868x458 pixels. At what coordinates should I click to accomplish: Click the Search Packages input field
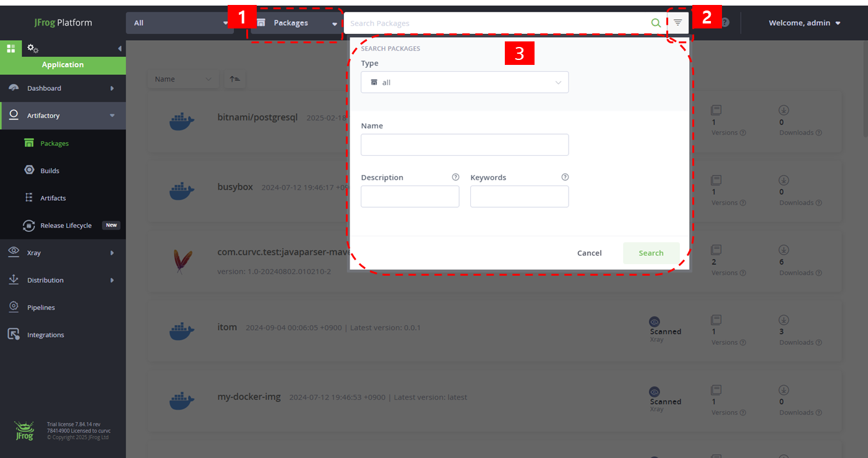[498, 23]
